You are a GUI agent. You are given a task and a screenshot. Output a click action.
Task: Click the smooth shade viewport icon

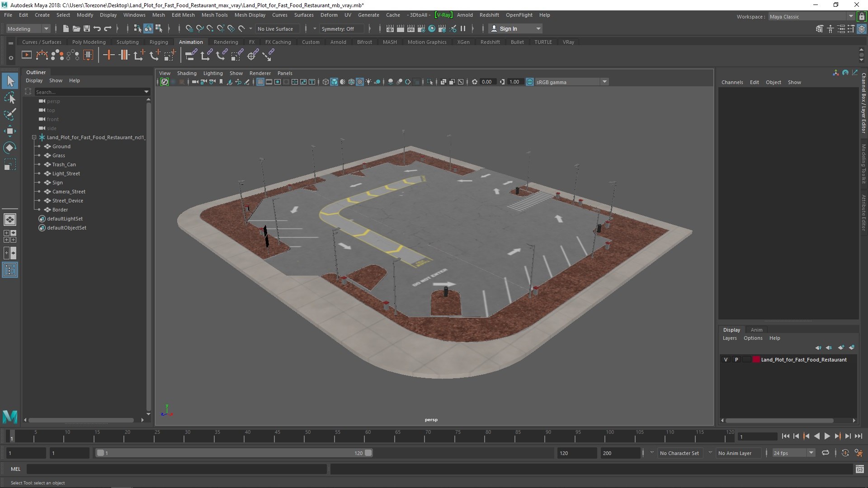click(334, 82)
